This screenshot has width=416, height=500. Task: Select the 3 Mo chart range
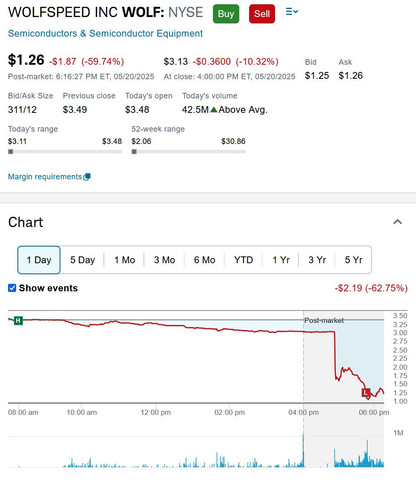click(x=164, y=260)
